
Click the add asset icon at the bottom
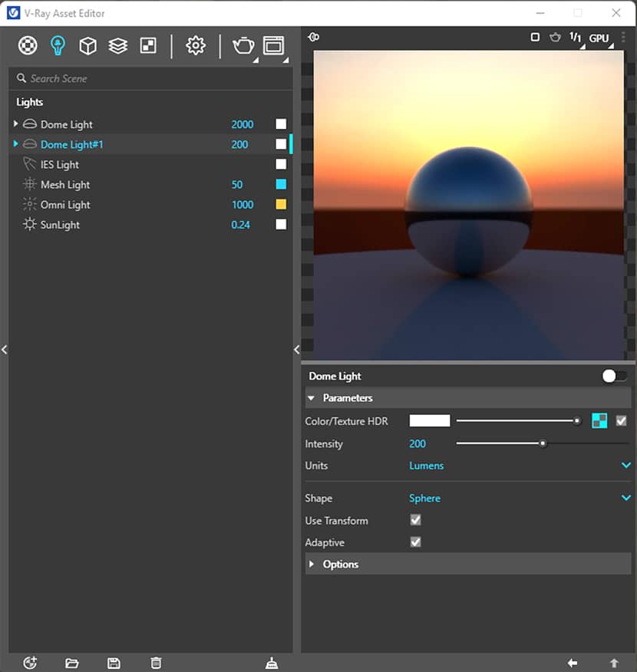click(30, 663)
